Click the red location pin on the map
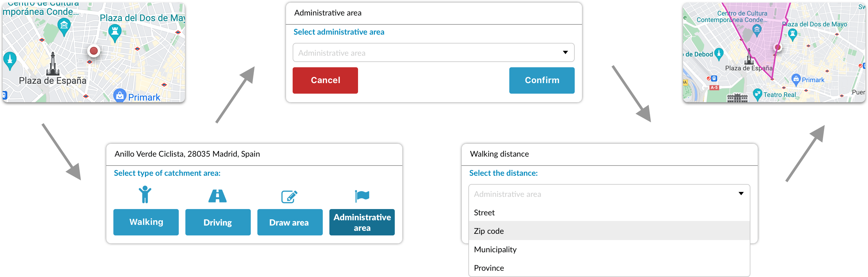 93,51
